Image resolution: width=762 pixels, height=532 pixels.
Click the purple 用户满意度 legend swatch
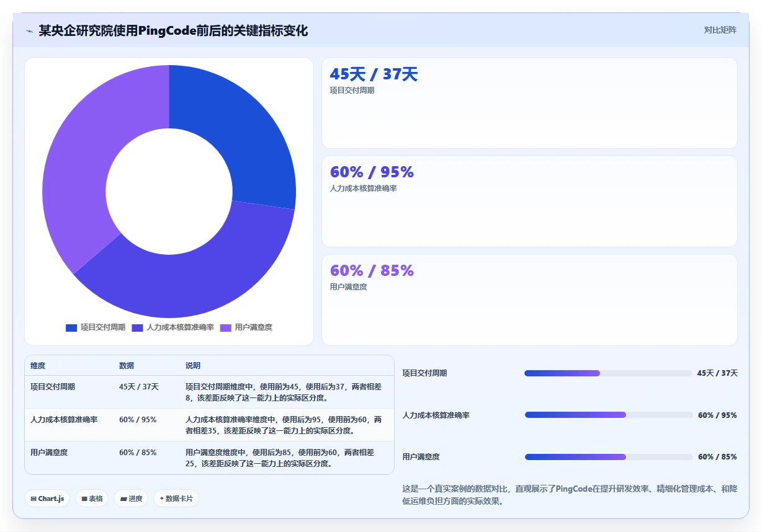(226, 327)
